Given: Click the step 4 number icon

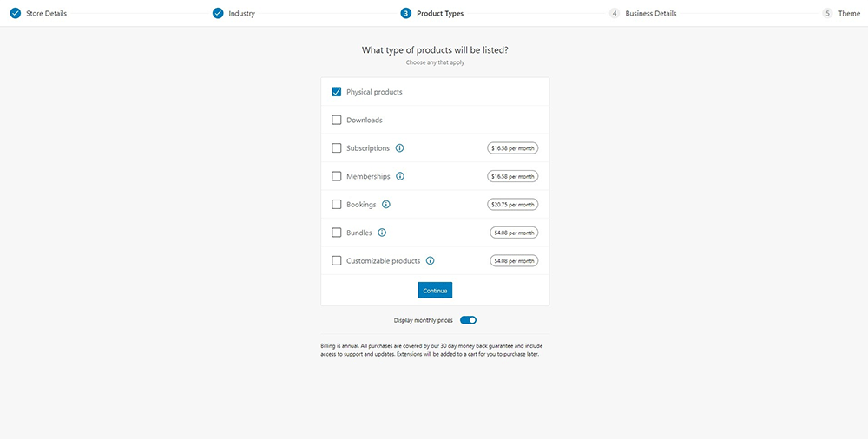Looking at the screenshot, I should pos(615,13).
